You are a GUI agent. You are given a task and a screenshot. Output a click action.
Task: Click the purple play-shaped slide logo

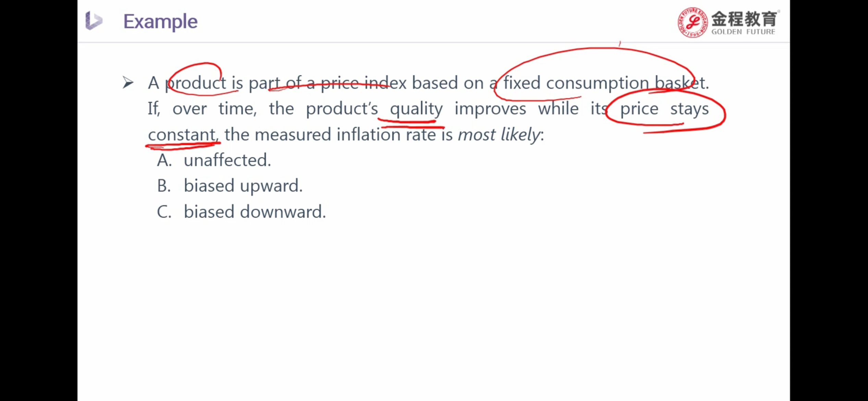(x=94, y=21)
